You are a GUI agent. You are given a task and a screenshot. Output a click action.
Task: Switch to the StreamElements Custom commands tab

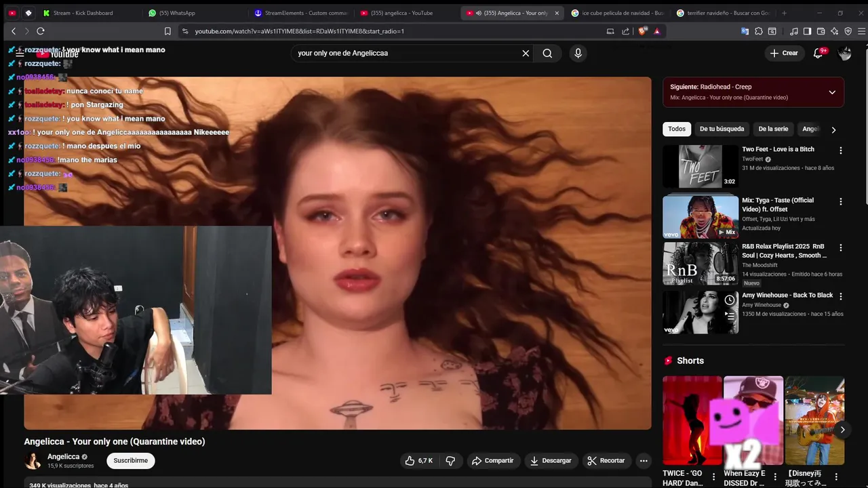pos(302,13)
